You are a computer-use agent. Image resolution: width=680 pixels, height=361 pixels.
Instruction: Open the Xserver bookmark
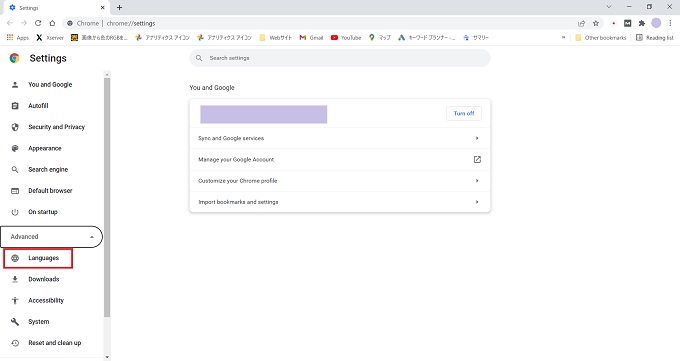[50, 38]
